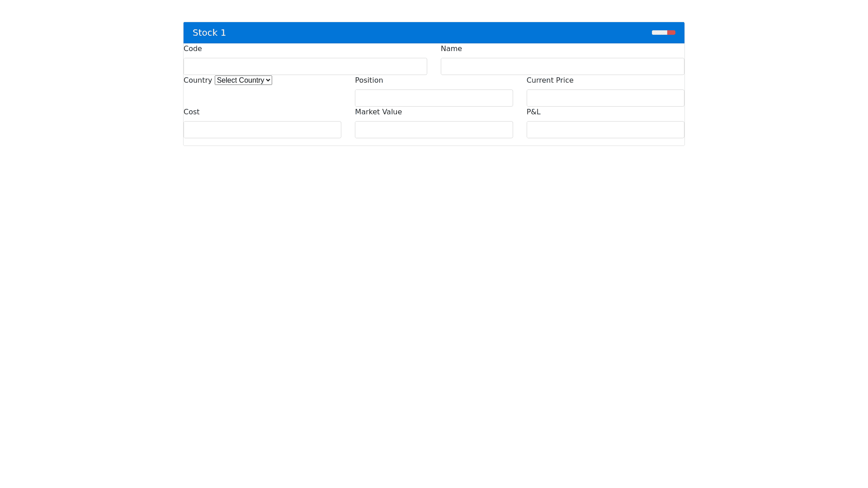Viewport: 868px width, 488px height.
Task: Click the white button in Stock 1 header
Action: (x=659, y=33)
